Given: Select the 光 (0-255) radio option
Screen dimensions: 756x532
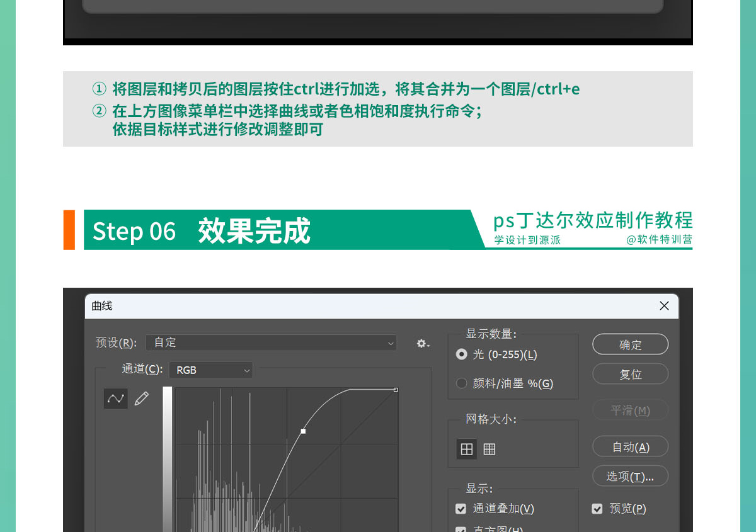Looking at the screenshot, I should pos(462,354).
